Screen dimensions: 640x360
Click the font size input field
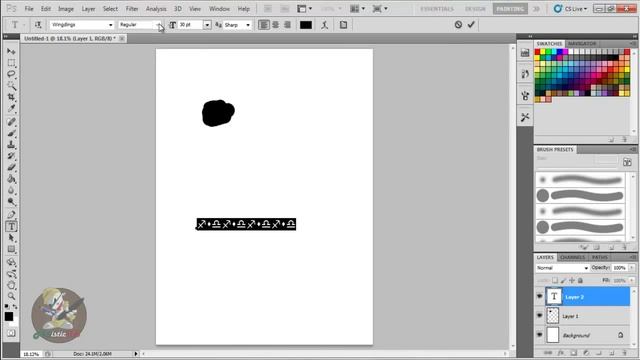tap(191, 25)
